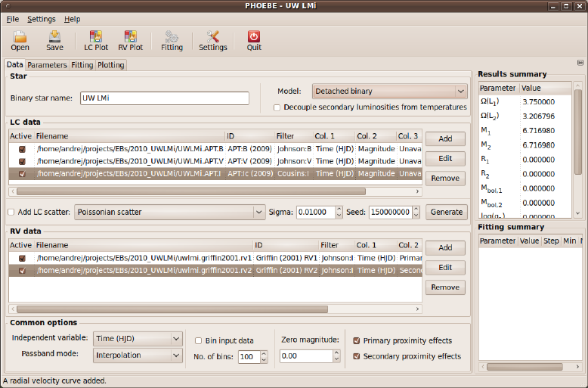The image size is (588, 388).
Task: Click Remove button in LC data
Action: pos(445,178)
